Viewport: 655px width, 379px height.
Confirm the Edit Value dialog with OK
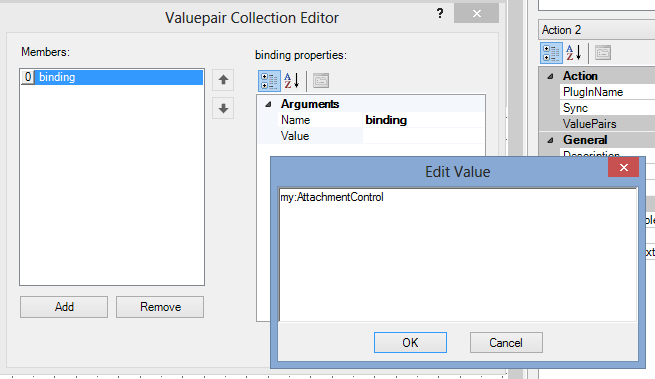tap(410, 343)
